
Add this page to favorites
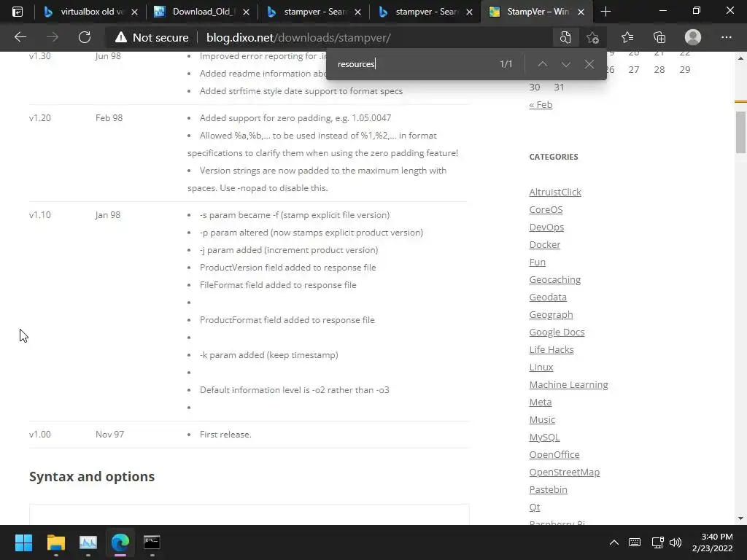pyautogui.click(x=592, y=37)
